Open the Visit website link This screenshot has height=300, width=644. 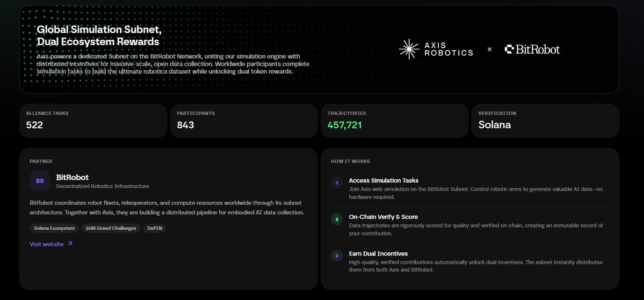[51, 244]
